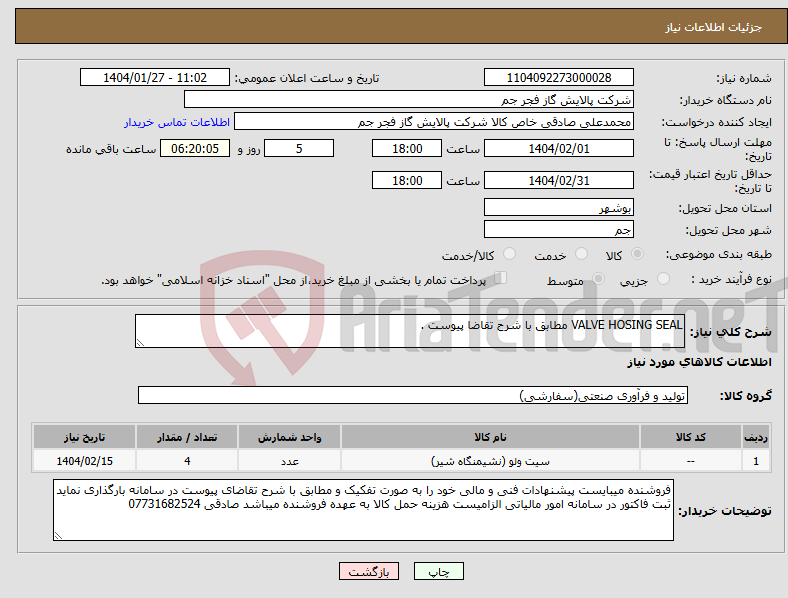The height and width of the screenshot is (598, 788).
Task: Select the متوسط purchase type radio
Action: 598,278
